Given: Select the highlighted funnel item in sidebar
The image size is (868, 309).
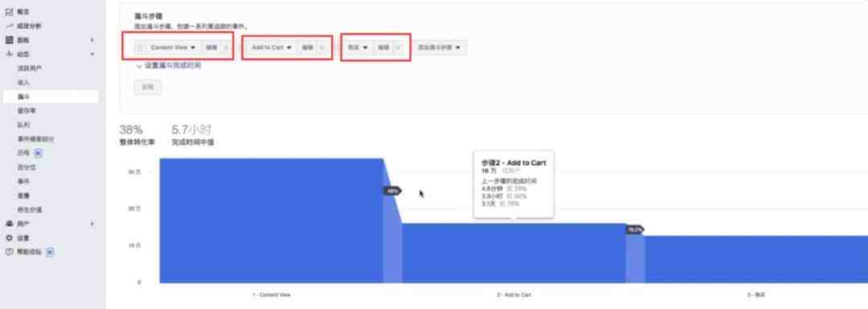Looking at the screenshot, I should [51, 97].
